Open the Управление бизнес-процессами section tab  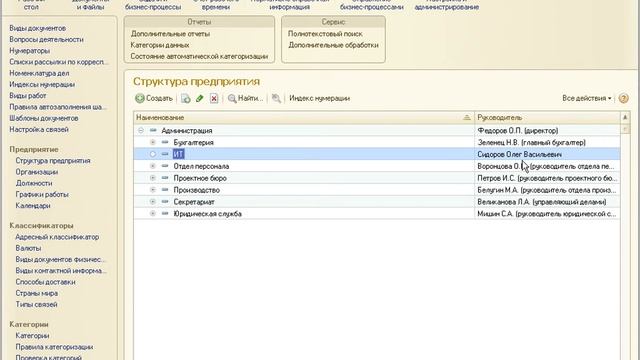(x=371, y=4)
